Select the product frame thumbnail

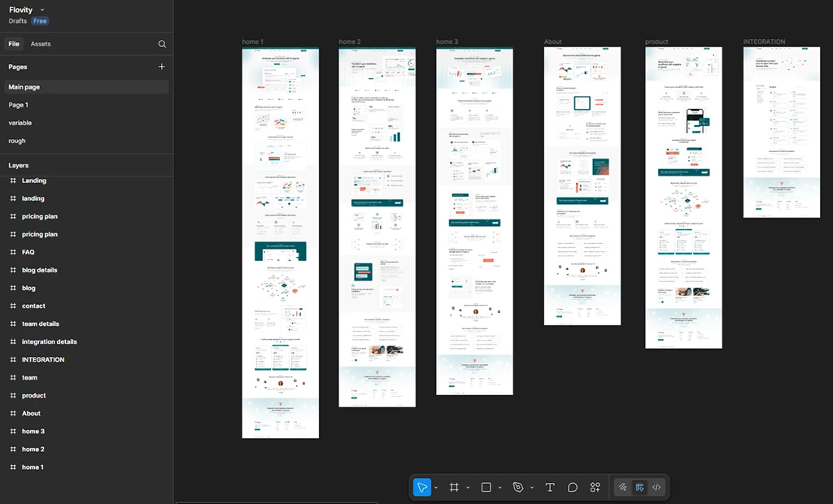683,198
